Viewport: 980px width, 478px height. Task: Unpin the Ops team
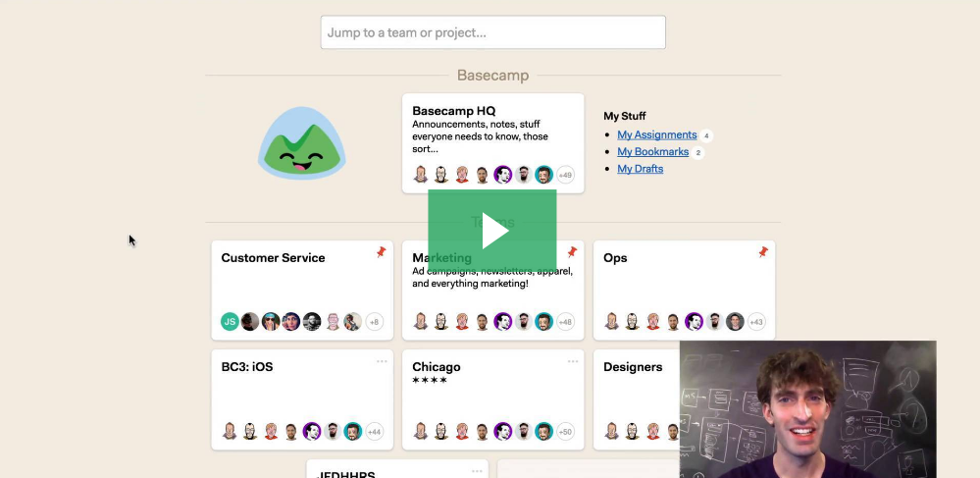[763, 252]
